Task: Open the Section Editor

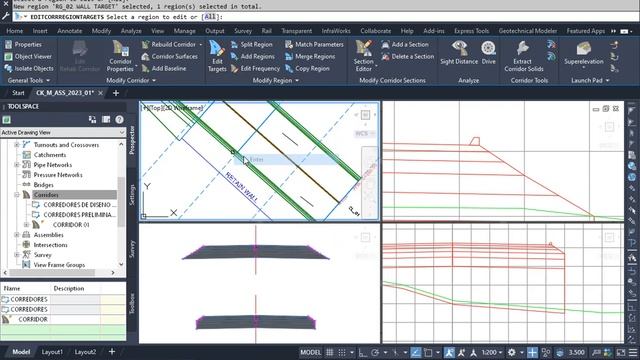Action: click(364, 56)
